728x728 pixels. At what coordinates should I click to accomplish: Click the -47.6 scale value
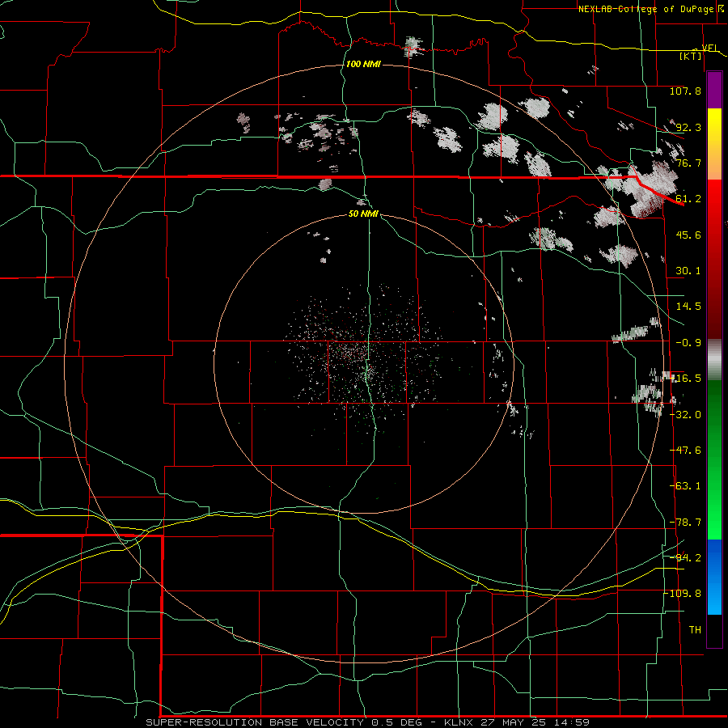[x=685, y=451]
